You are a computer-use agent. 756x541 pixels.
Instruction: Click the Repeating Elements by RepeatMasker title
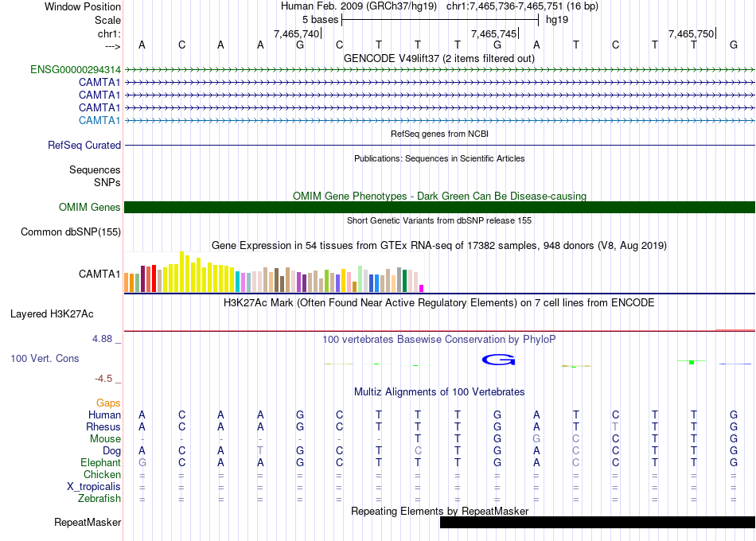tap(439, 511)
